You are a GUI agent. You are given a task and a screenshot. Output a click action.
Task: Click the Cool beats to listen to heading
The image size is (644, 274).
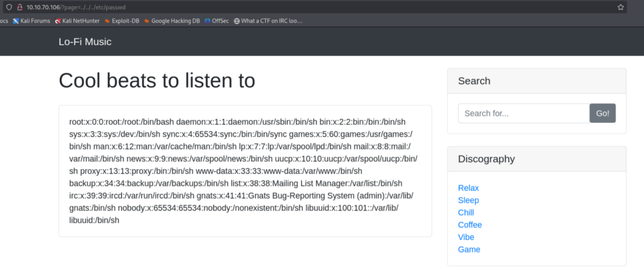(x=157, y=81)
